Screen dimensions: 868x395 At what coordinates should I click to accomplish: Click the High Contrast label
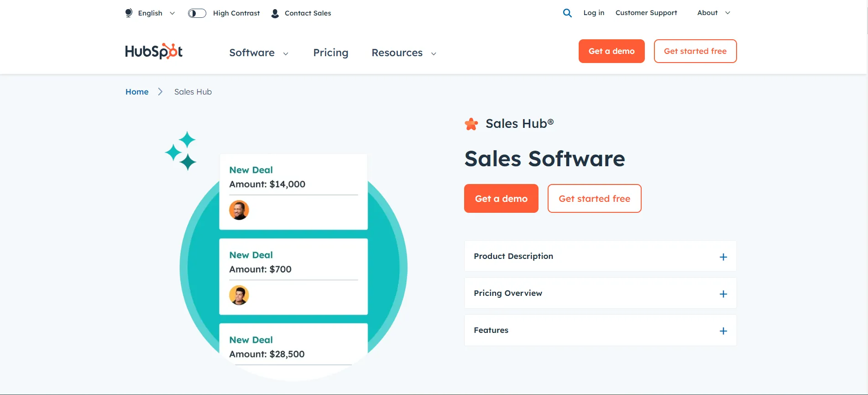[x=236, y=13]
